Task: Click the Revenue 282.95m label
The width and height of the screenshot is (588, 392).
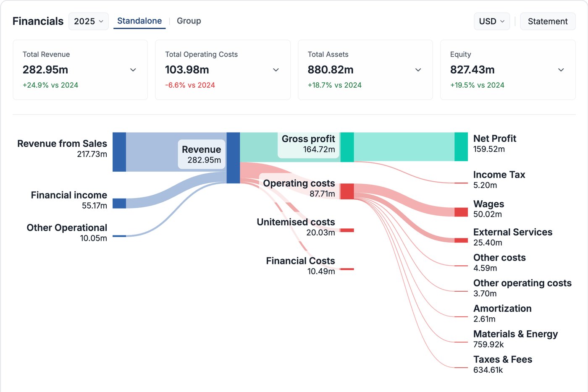Action: coord(202,154)
